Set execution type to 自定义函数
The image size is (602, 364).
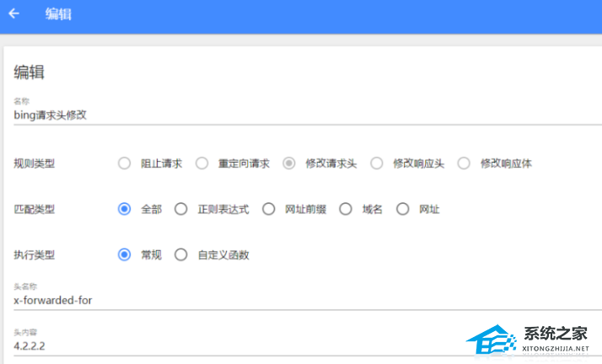(180, 254)
